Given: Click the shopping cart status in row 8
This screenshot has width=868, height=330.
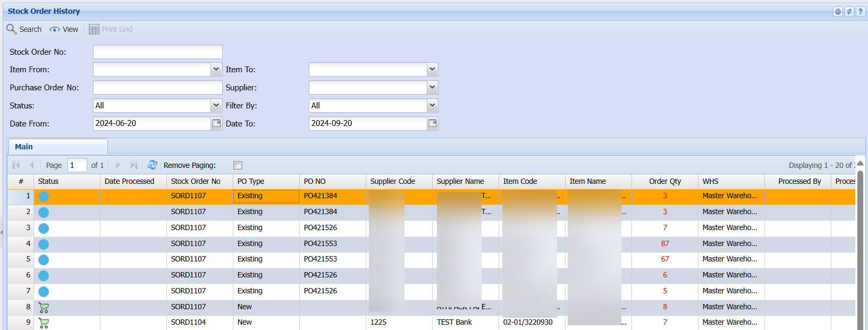Looking at the screenshot, I should tap(44, 307).
